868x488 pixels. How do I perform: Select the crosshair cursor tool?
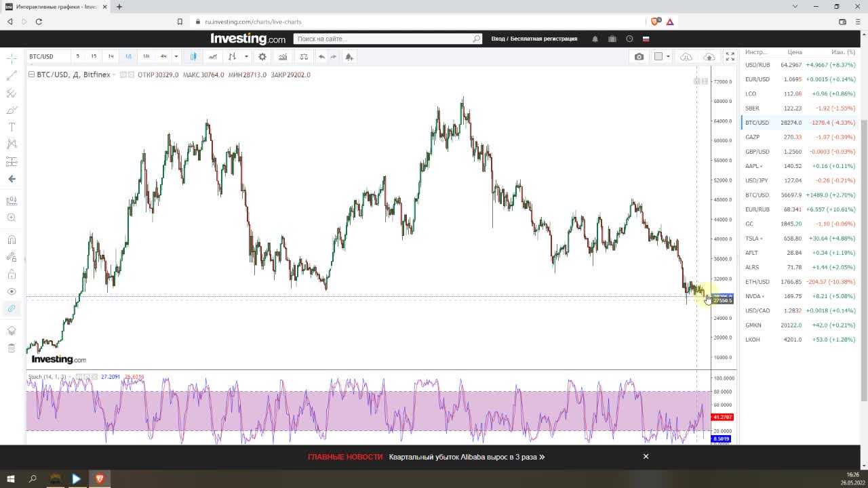[12, 58]
